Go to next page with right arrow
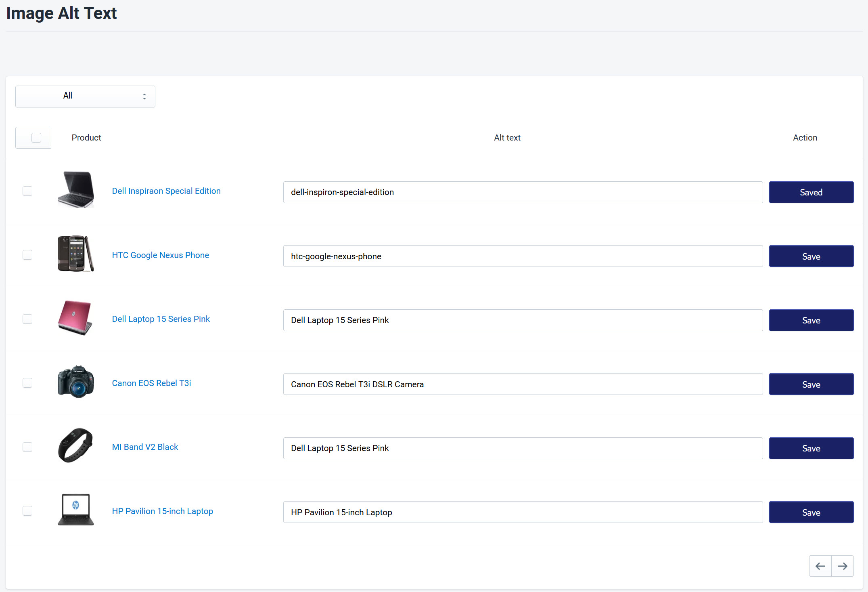The width and height of the screenshot is (868, 592). 843,566
